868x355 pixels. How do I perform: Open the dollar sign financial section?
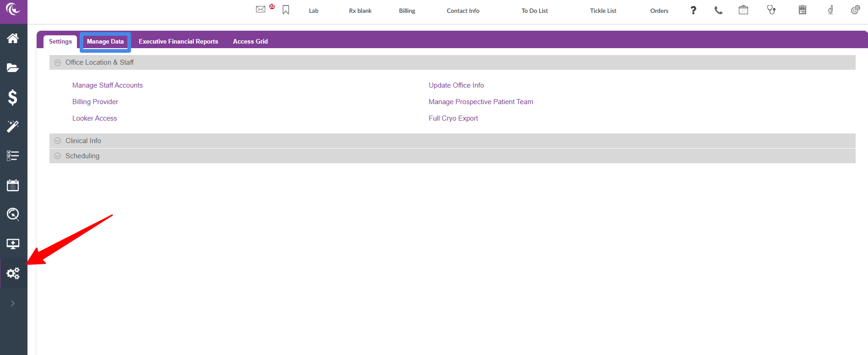pos(13,97)
